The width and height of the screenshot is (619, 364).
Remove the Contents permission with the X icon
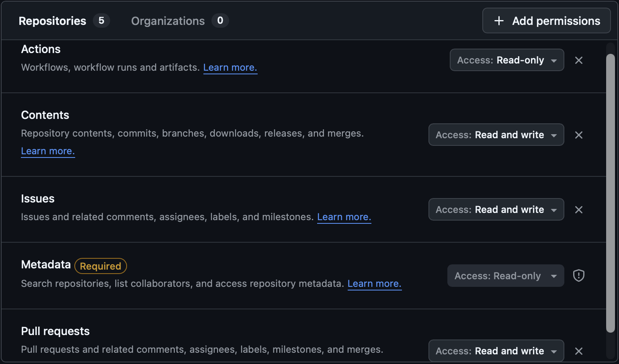point(579,135)
